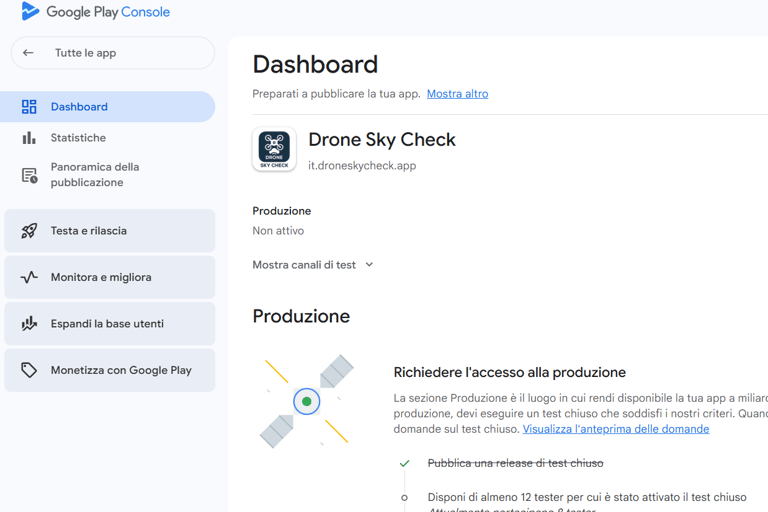Click the Drone Sky Check app name

382,140
